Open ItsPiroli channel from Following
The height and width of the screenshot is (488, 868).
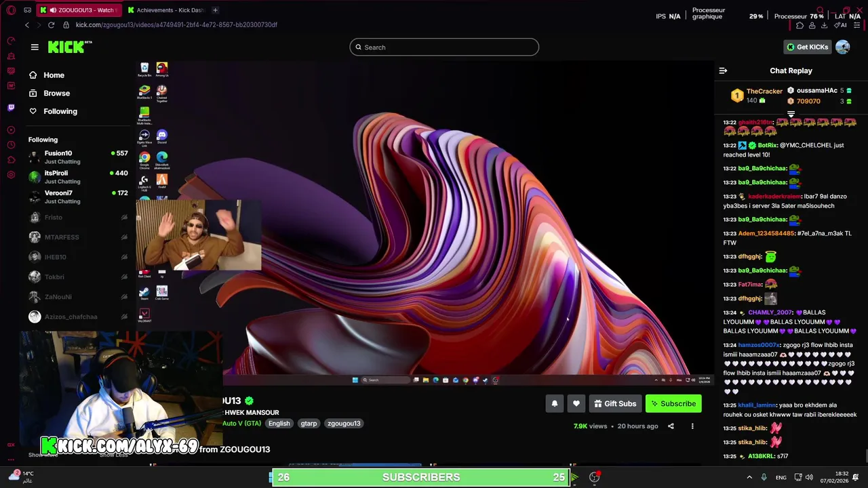[x=78, y=177]
